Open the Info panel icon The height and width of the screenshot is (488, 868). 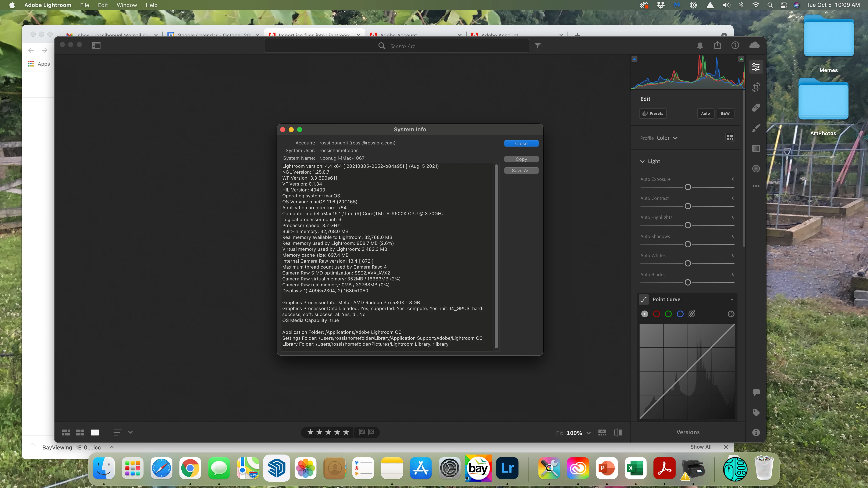pyautogui.click(x=756, y=433)
